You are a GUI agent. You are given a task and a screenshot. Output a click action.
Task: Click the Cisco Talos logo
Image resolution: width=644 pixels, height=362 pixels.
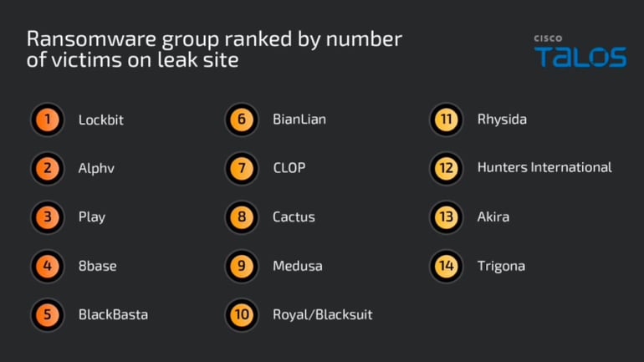tap(580, 52)
